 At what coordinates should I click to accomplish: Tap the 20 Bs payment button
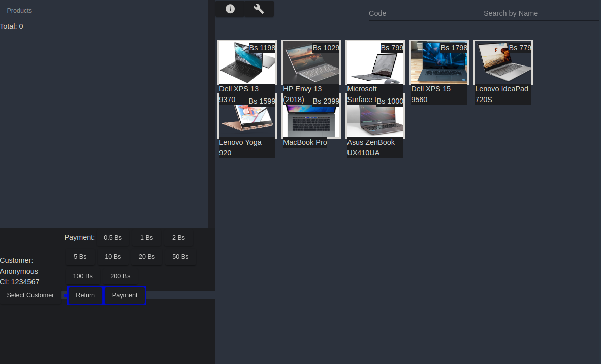pos(146,257)
